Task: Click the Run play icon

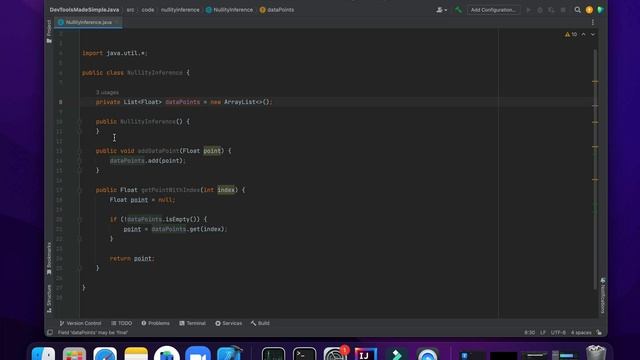Action: 529,10
